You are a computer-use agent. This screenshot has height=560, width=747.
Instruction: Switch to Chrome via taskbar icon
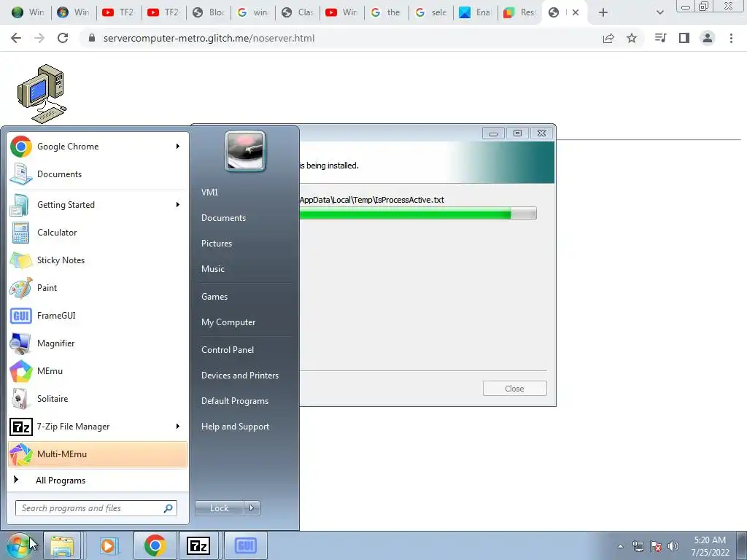pyautogui.click(x=155, y=545)
